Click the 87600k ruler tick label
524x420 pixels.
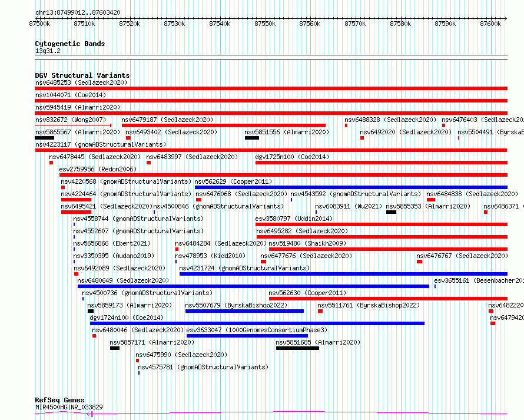pos(490,24)
